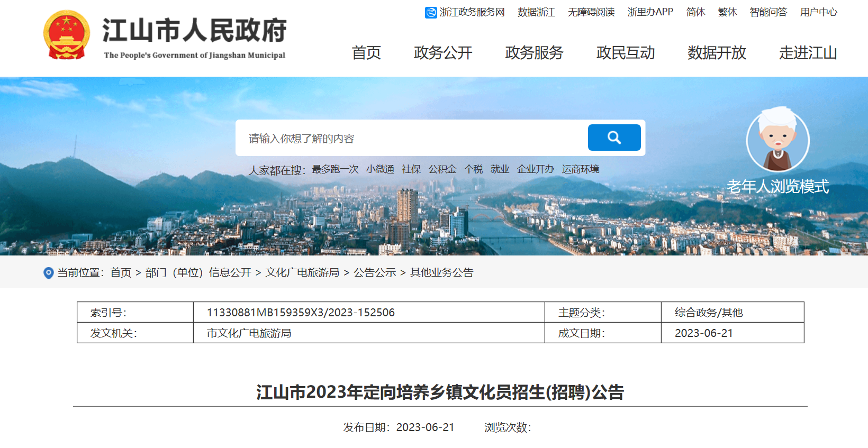This screenshot has width=868, height=448.
Task: Click the 江山市人民政府 site title
Action: [194, 30]
